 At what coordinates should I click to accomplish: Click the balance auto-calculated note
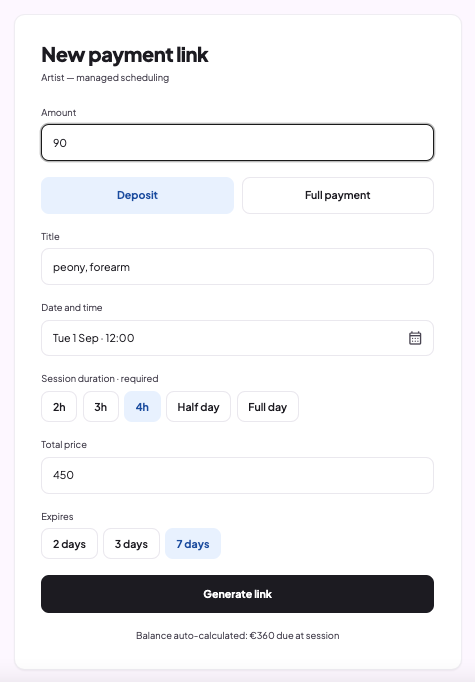click(x=238, y=635)
